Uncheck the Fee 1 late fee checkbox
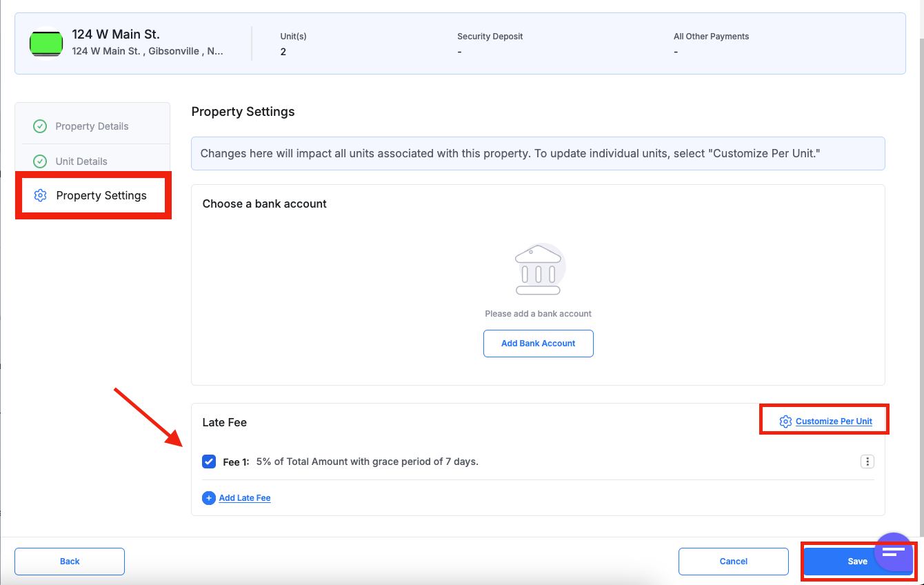The image size is (924, 585). (209, 462)
